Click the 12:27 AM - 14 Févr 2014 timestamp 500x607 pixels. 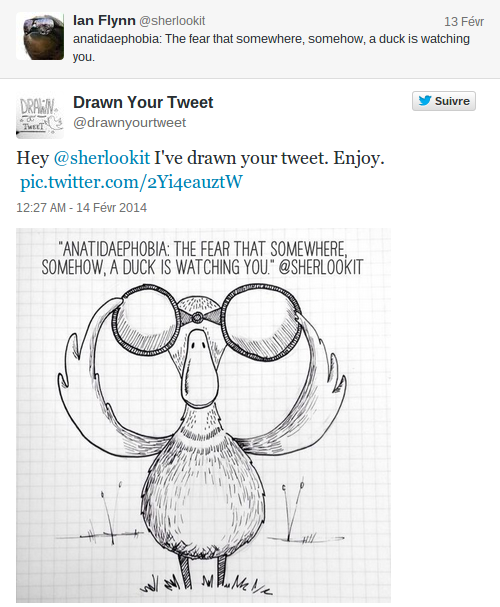coord(82,207)
